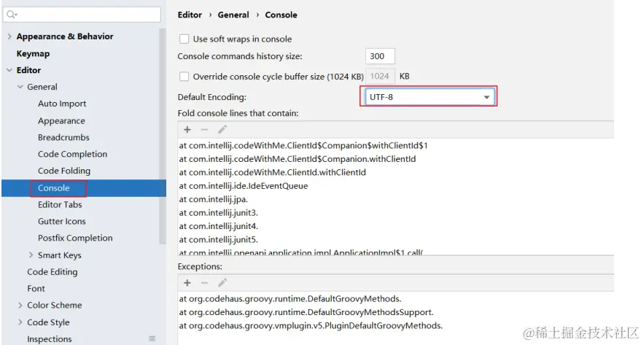This screenshot has width=644, height=345.
Task: Focus the settings search field
Action: (82, 15)
